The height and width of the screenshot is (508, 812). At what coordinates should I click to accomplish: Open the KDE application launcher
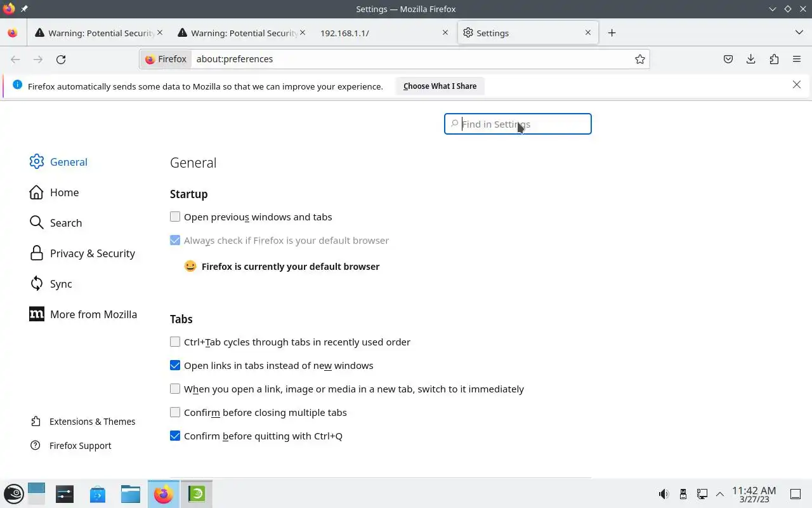click(13, 494)
